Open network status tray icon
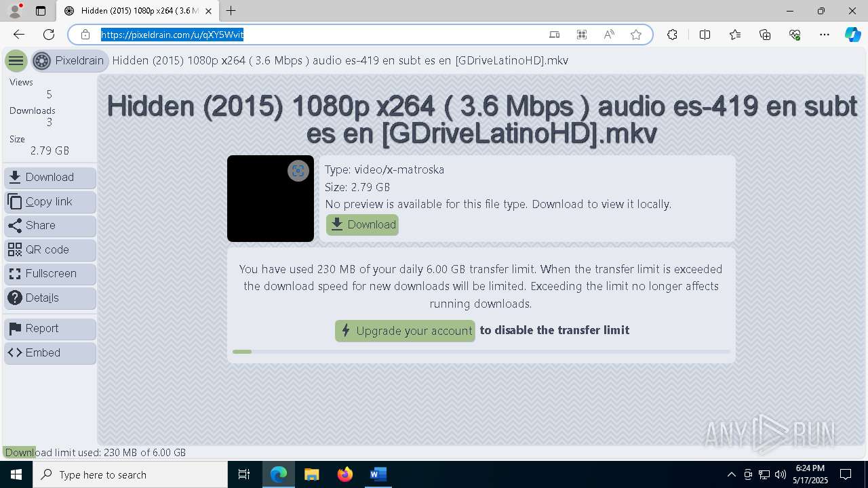Image resolution: width=868 pixels, height=488 pixels. 764,474
